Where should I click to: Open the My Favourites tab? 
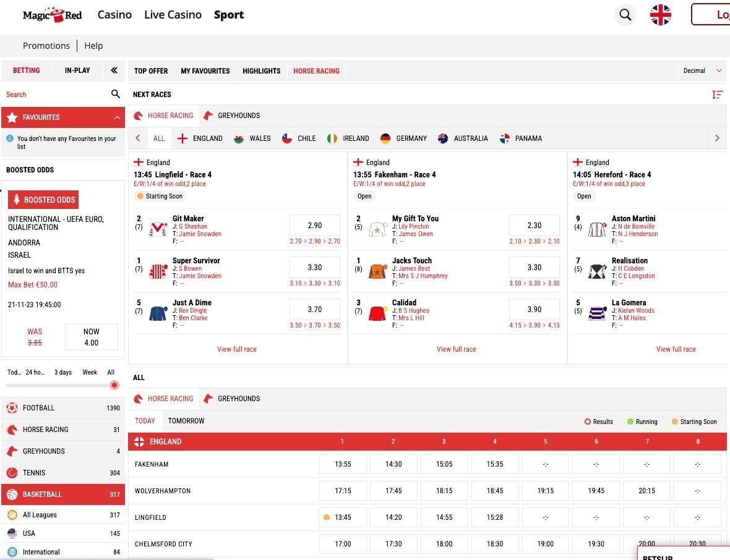205,70
